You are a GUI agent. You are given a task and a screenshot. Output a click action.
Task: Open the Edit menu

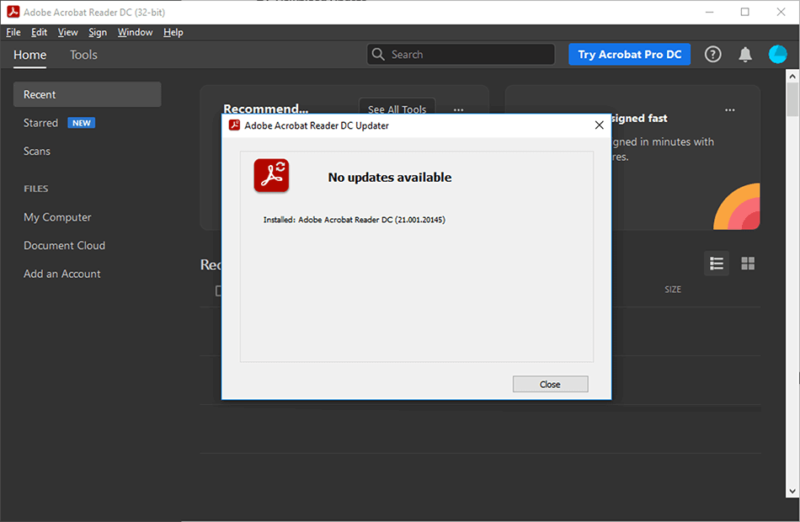tap(39, 32)
